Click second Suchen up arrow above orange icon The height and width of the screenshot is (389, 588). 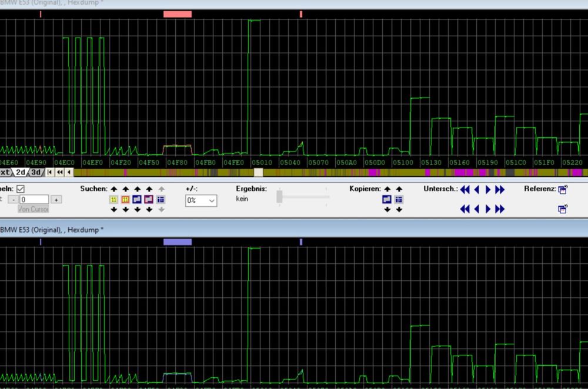[x=126, y=189]
